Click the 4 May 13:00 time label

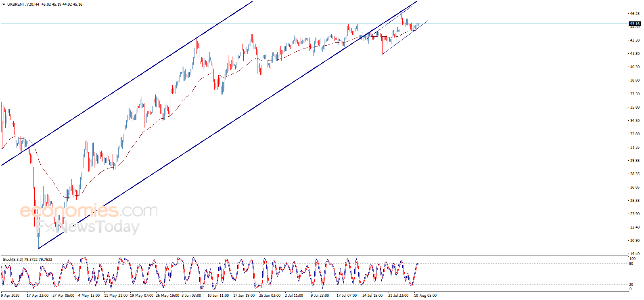tap(89, 296)
